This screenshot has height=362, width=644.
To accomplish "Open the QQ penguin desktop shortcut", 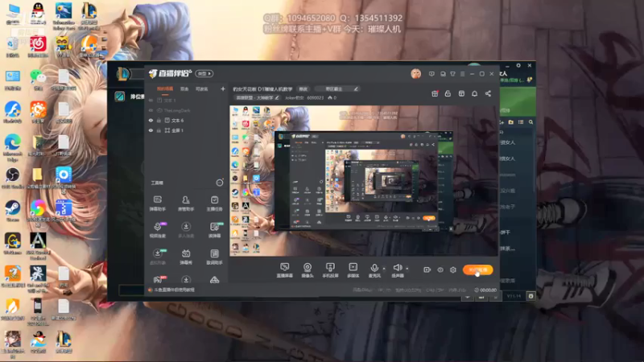I will click(x=38, y=13).
